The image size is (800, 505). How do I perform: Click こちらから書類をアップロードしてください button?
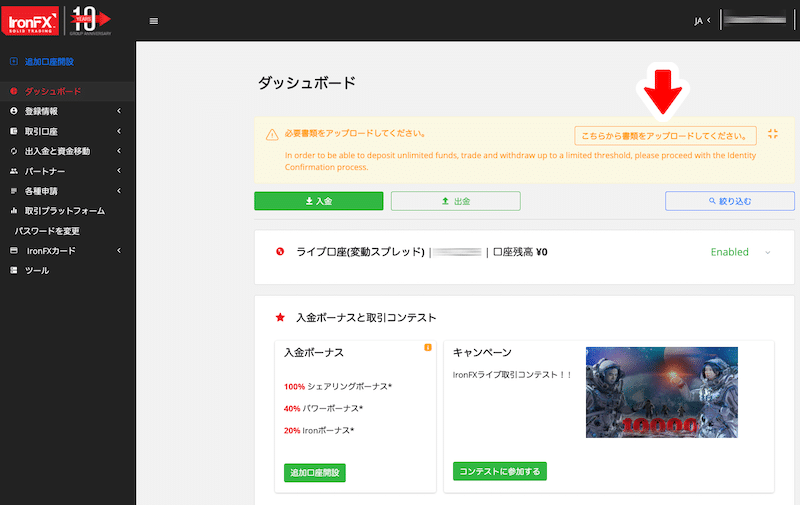665,136
